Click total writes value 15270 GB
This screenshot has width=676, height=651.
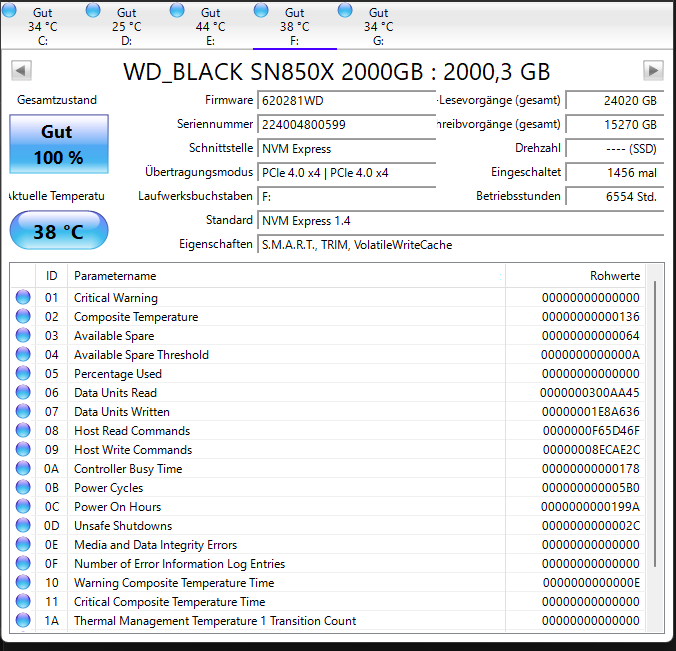point(615,125)
